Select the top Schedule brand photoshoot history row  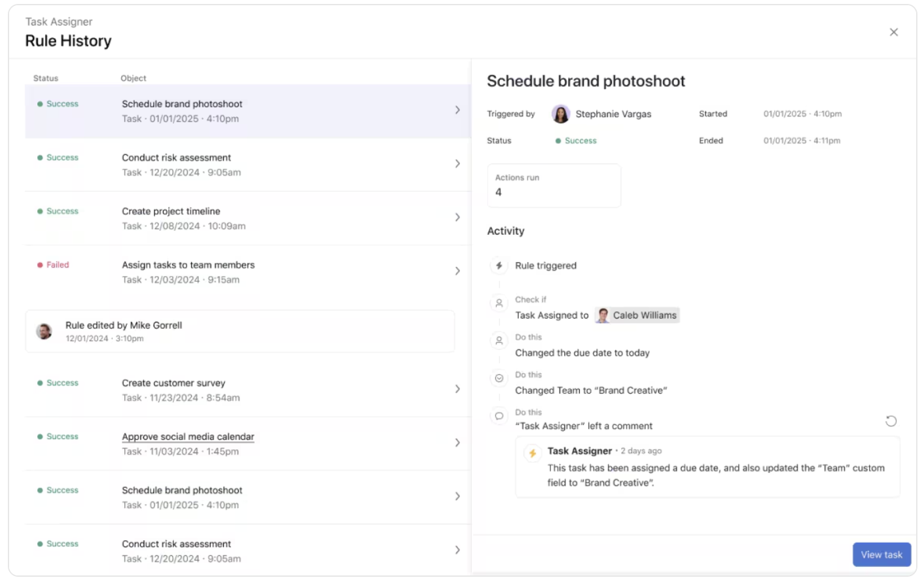click(x=247, y=111)
